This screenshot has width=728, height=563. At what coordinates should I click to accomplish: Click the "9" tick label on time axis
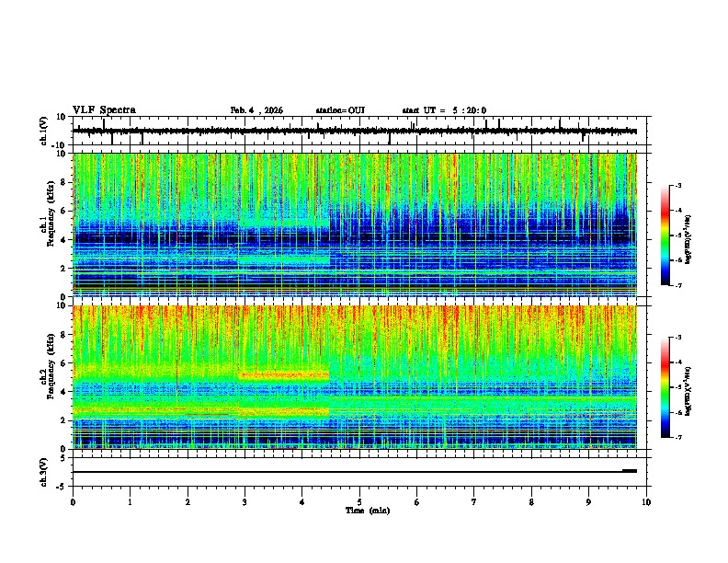(588, 502)
